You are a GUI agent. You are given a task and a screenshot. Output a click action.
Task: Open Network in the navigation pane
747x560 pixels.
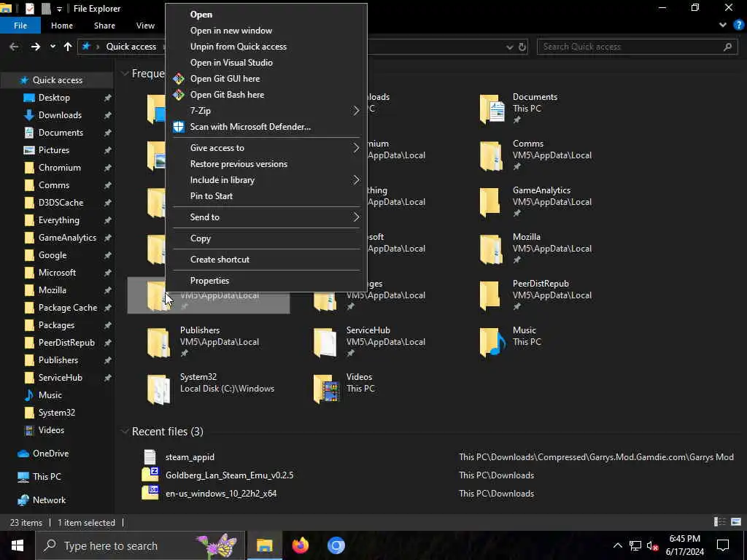[x=49, y=500]
